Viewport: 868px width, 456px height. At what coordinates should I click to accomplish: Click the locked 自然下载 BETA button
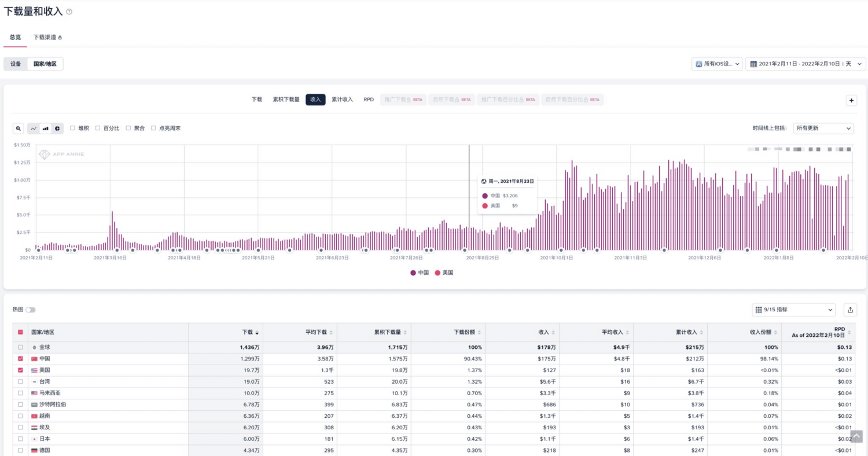pos(452,100)
